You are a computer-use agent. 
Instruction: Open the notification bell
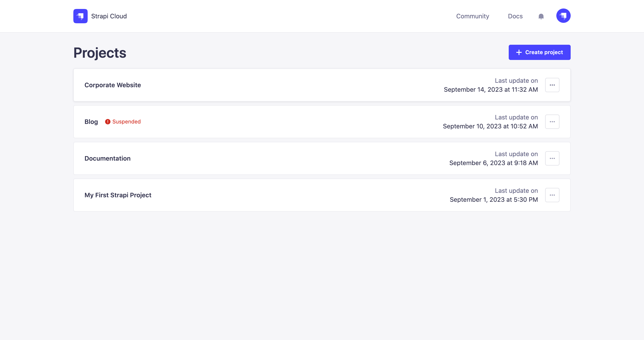(541, 16)
